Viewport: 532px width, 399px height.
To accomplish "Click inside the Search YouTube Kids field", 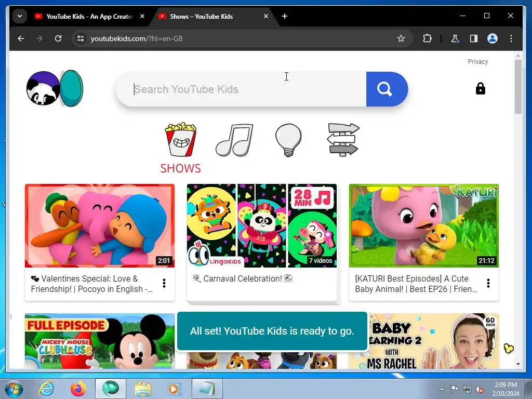I will pyautogui.click(x=241, y=89).
